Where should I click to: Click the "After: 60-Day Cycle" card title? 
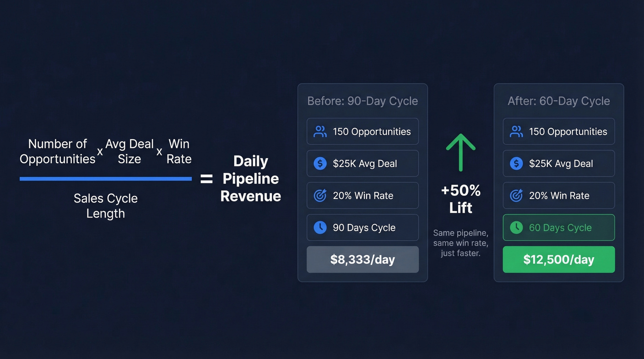click(558, 101)
